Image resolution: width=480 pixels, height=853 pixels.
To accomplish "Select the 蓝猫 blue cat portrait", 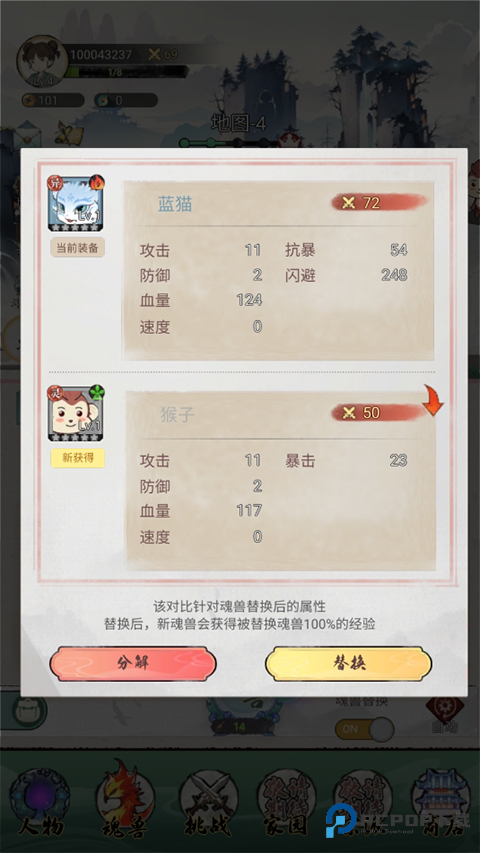I will (76, 203).
